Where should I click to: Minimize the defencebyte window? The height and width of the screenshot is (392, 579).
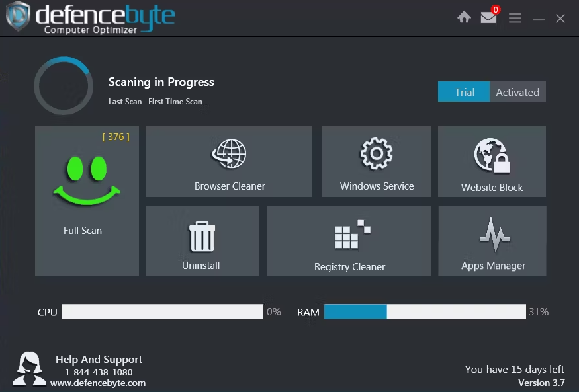pyautogui.click(x=539, y=19)
